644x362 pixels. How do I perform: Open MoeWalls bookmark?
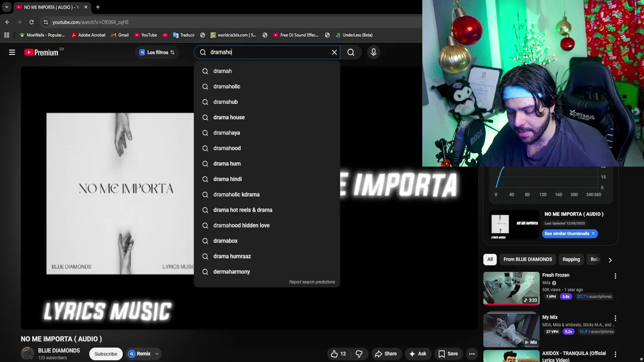tap(42, 35)
